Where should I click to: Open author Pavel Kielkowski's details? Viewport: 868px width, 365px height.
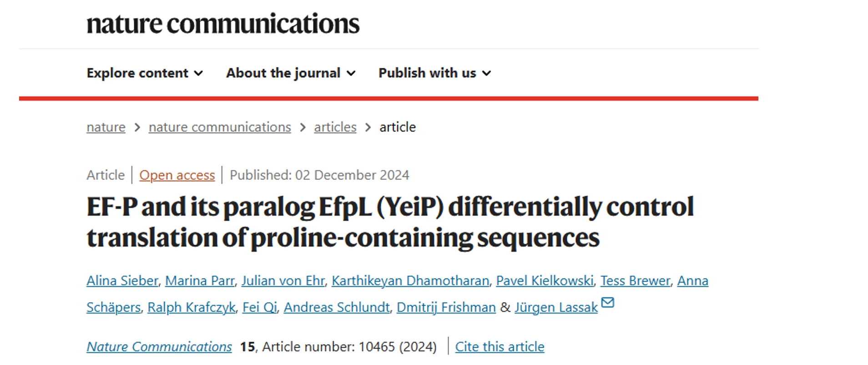point(545,281)
